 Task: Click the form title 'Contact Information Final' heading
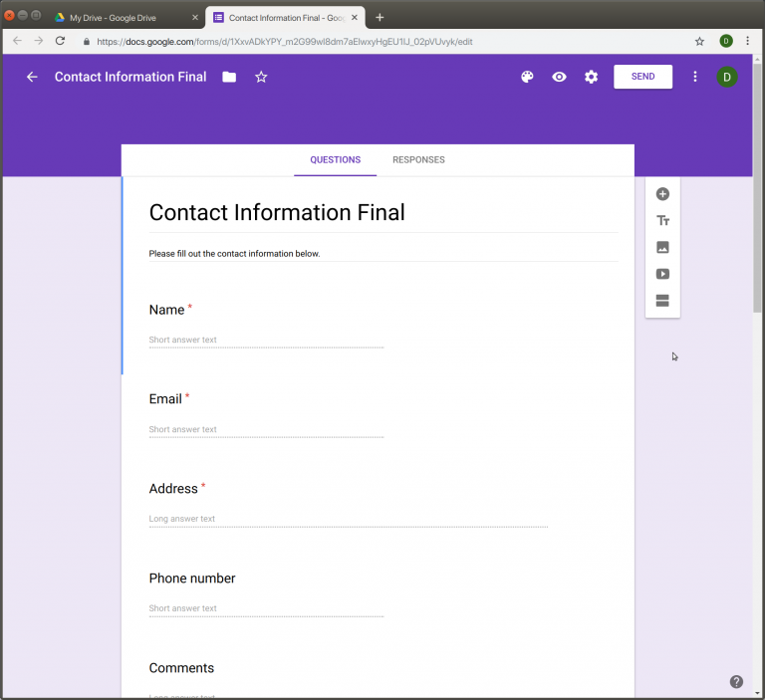click(277, 213)
